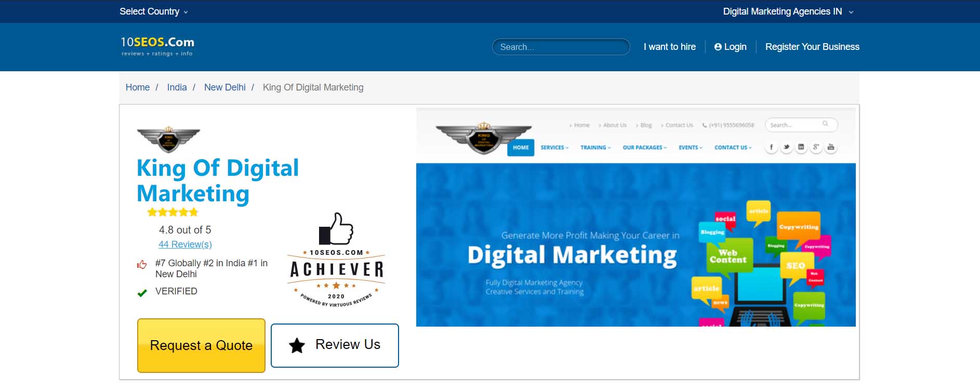The image size is (980, 388).
Task: Click the Request a Quote button
Action: [201, 345]
